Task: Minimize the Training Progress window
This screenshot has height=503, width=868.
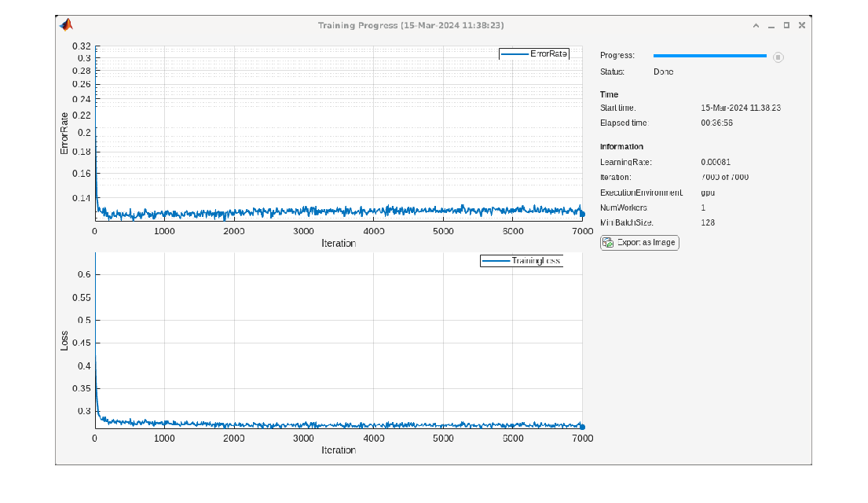Action: [771, 25]
